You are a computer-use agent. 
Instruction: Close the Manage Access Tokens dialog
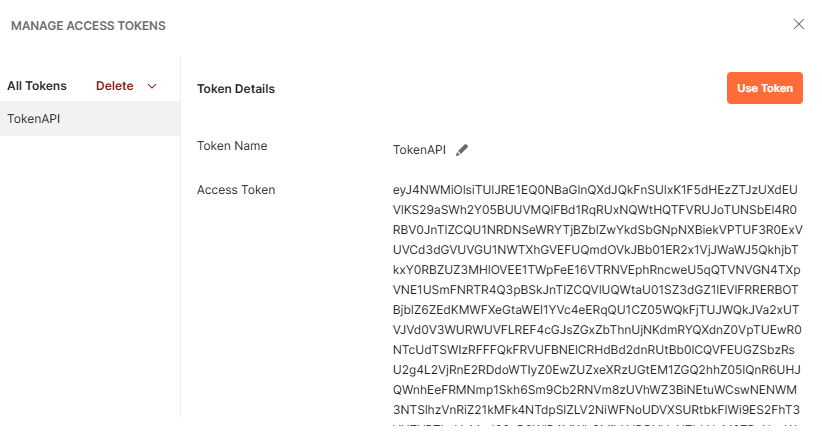pos(798,24)
